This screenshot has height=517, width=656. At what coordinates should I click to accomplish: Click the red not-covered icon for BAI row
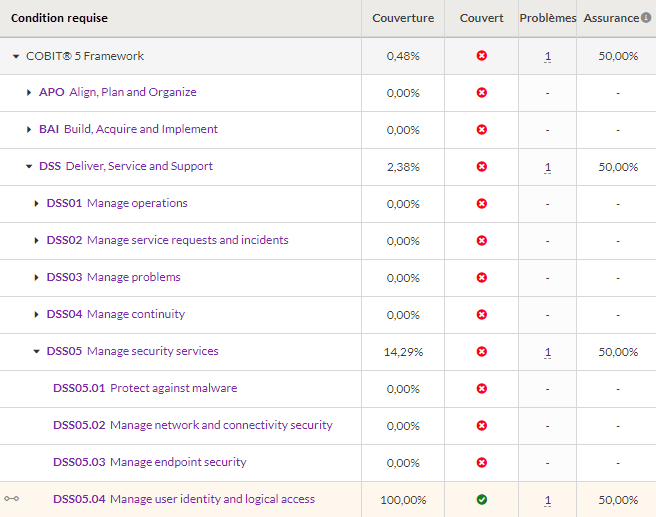click(x=482, y=130)
